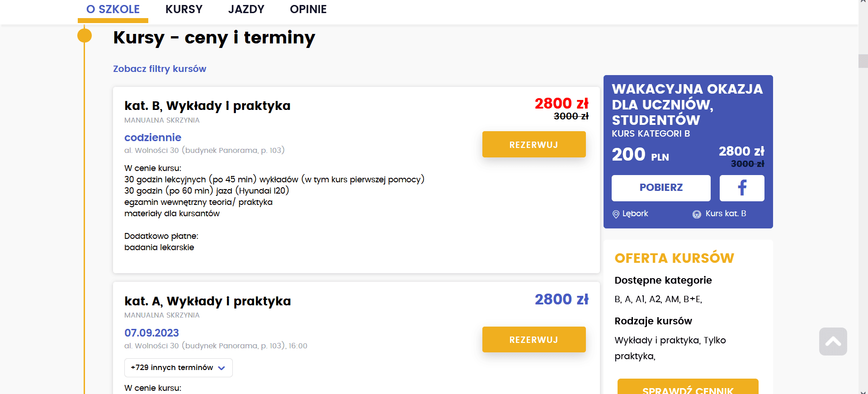The height and width of the screenshot is (394, 868).
Task: Click the POBIERZ coupon button
Action: point(660,188)
